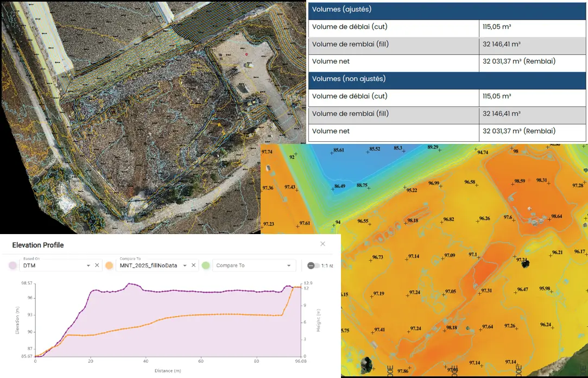This screenshot has height=378, width=588.
Task: Click the Height (m) axis title
Action: (x=318, y=320)
